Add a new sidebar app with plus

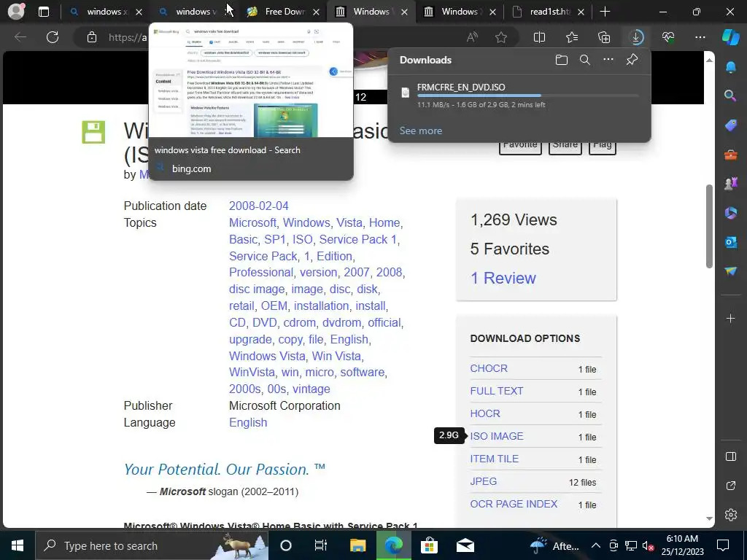(730, 318)
